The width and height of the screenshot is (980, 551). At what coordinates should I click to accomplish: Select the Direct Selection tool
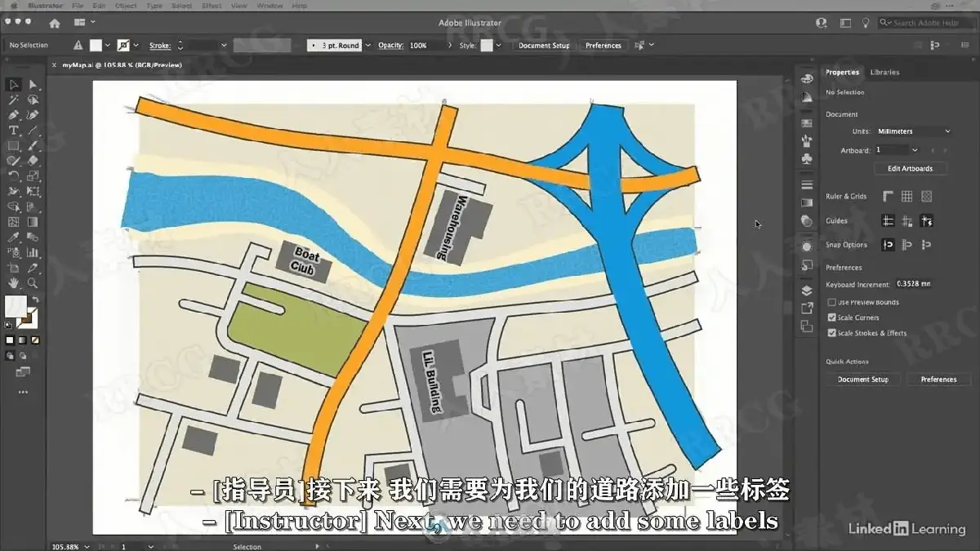(33, 85)
